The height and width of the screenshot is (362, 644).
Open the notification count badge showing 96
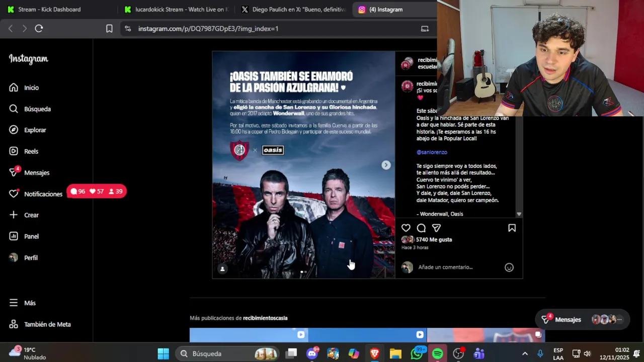click(78, 191)
